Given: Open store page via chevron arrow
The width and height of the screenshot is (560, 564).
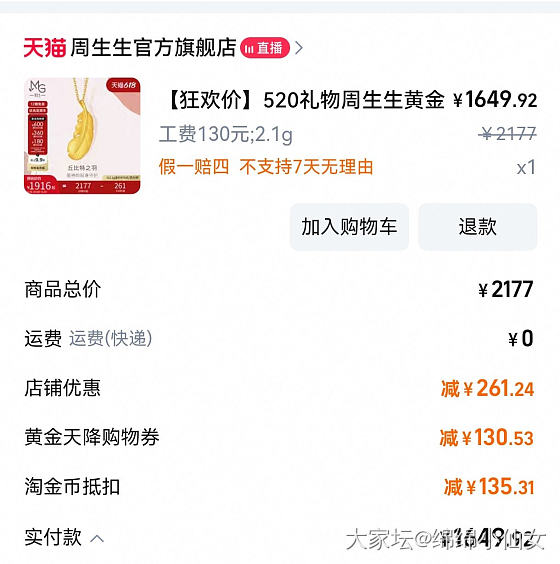Looking at the screenshot, I should coord(299,48).
